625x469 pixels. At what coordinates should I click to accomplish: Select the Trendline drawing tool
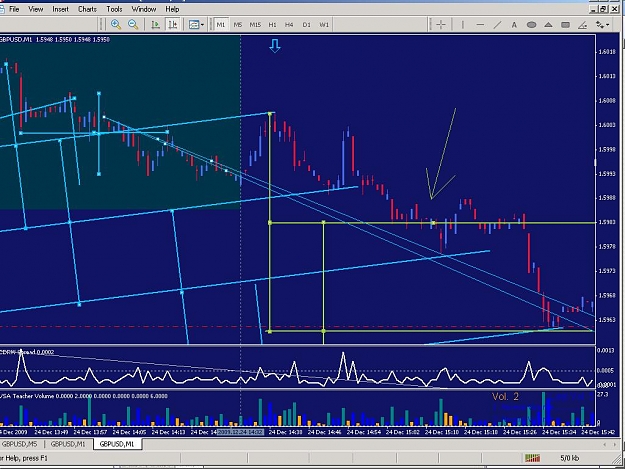click(x=497, y=25)
